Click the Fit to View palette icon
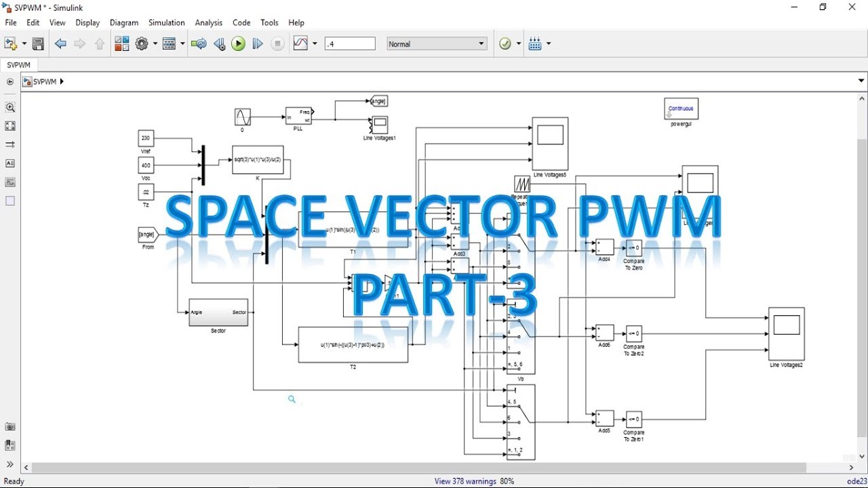 10,126
